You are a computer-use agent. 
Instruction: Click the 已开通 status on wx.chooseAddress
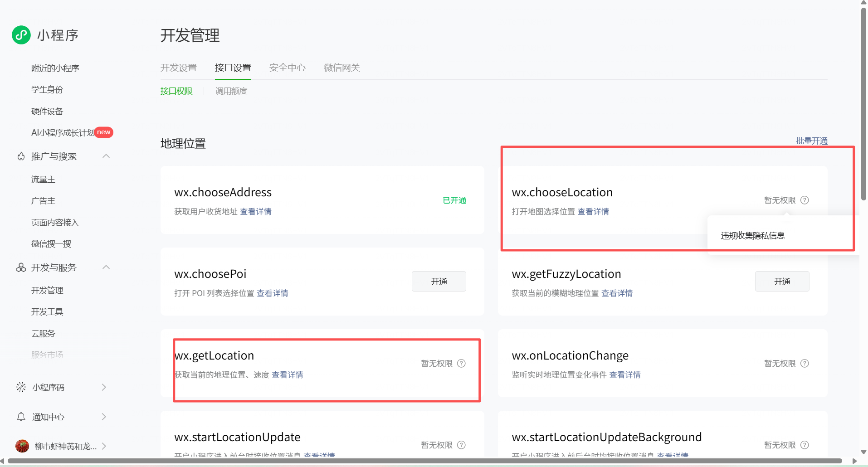pyautogui.click(x=454, y=200)
